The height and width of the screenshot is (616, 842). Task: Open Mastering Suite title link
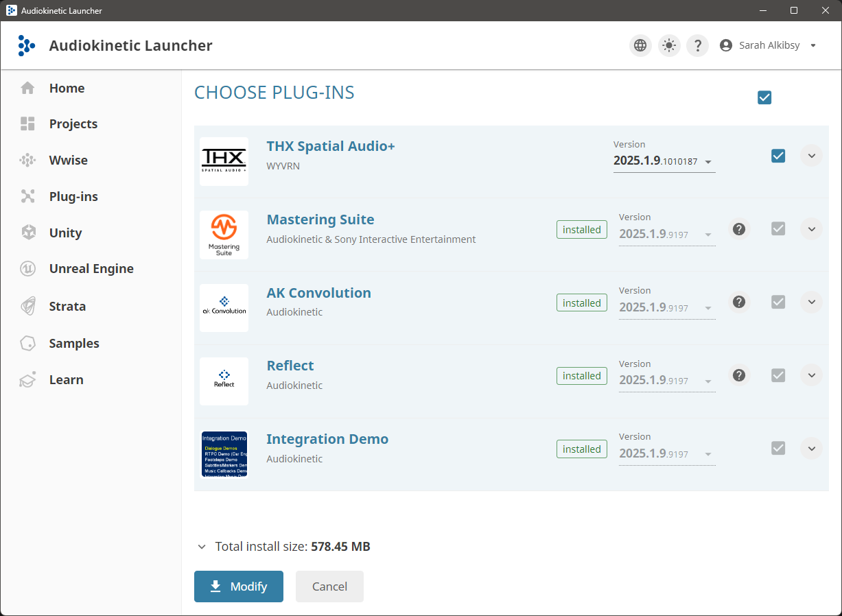[320, 220]
